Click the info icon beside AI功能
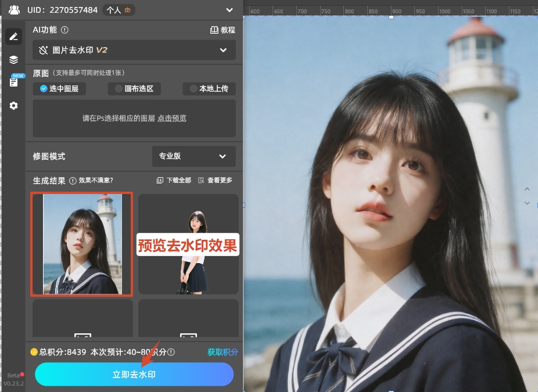This screenshot has width=538, height=392. [64, 30]
